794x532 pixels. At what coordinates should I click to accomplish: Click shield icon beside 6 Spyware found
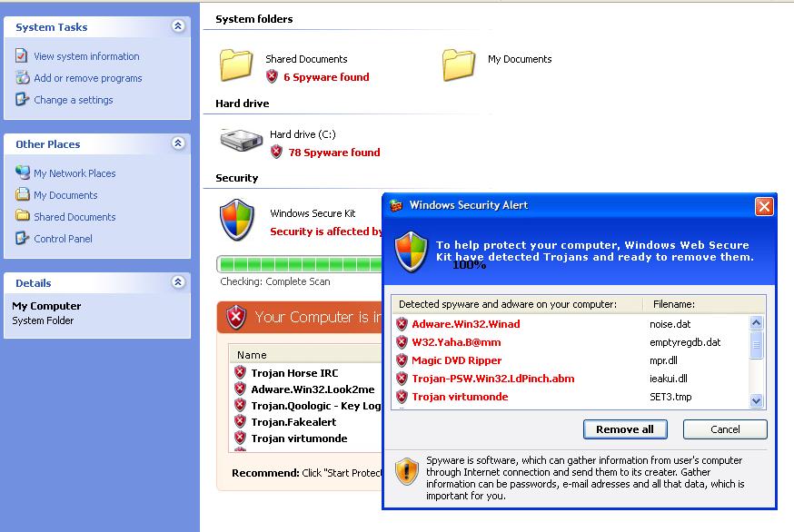tap(272, 76)
